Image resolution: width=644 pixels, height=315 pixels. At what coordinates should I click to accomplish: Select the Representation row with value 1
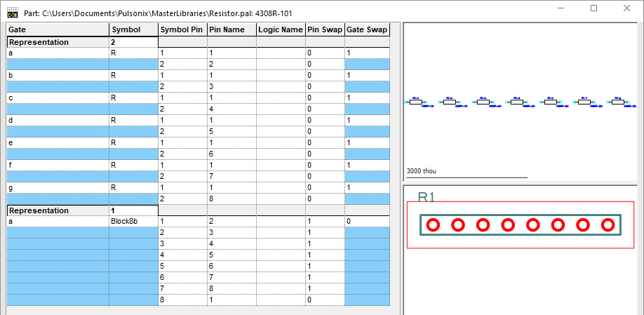click(58, 210)
